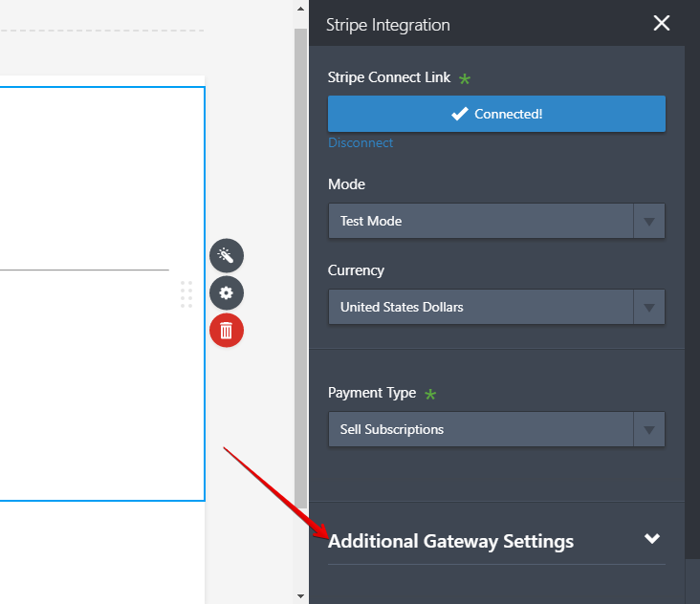This screenshot has height=604, width=700.
Task: Click the Disconnect link
Action: 361,142
